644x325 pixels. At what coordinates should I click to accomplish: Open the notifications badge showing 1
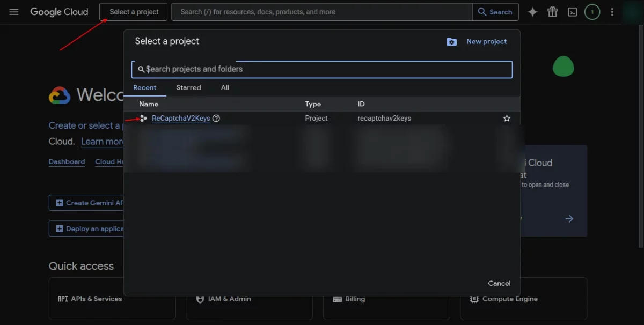click(x=592, y=12)
